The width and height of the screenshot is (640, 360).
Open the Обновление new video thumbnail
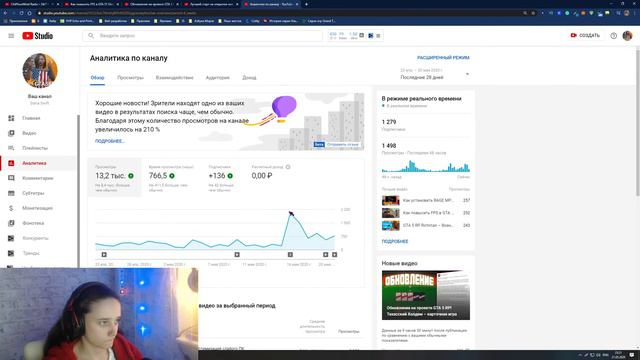click(426, 295)
